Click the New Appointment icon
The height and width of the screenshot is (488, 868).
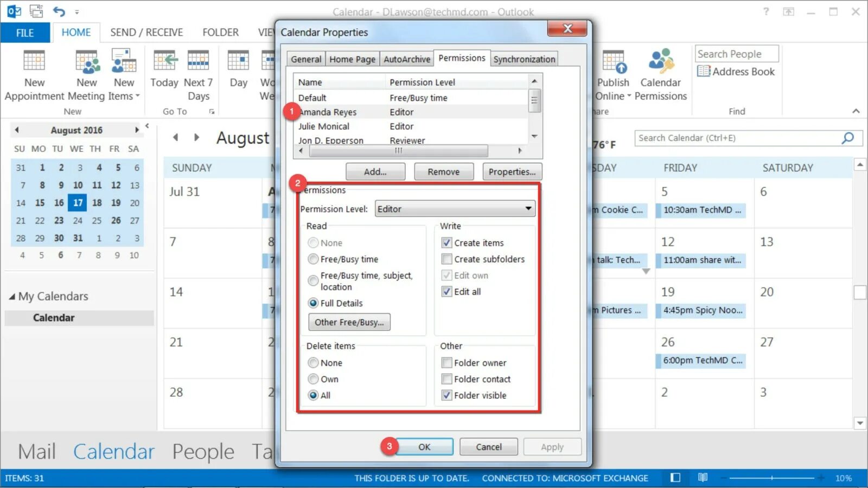click(x=34, y=61)
